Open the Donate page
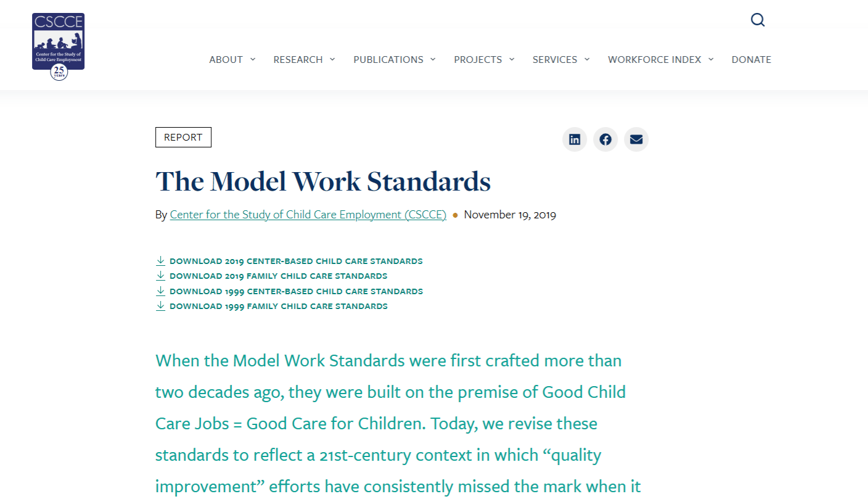This screenshot has width=868, height=499. click(x=751, y=60)
